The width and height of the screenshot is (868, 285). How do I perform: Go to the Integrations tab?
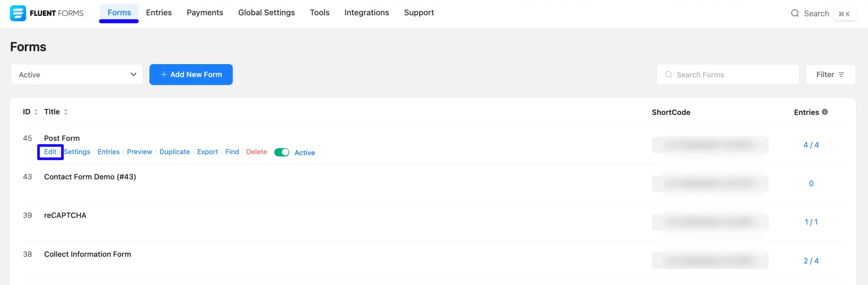pos(367,13)
